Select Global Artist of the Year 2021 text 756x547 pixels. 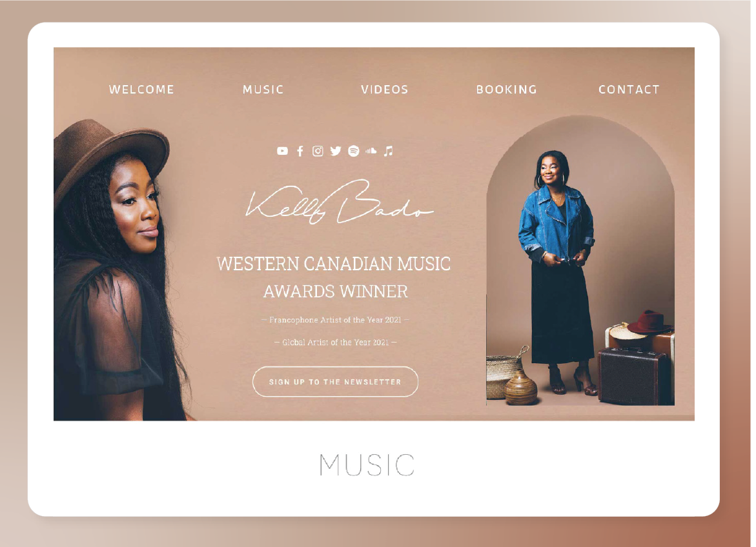[x=336, y=342]
